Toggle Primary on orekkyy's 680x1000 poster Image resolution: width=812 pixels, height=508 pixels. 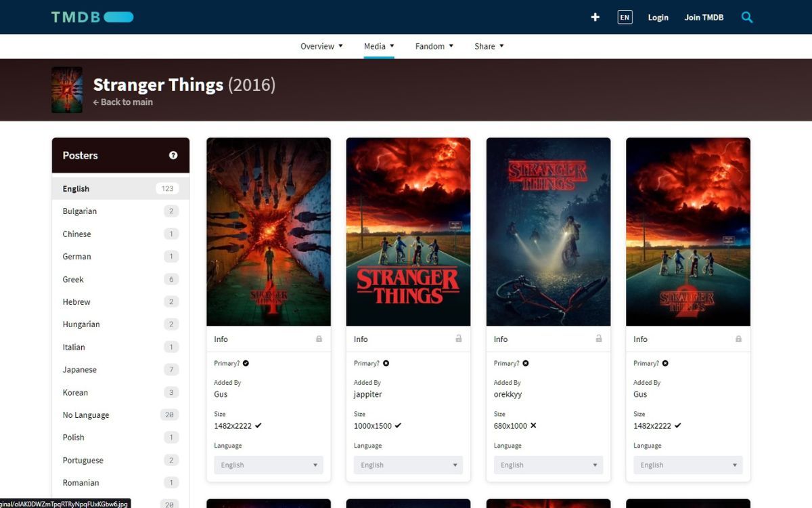525,363
